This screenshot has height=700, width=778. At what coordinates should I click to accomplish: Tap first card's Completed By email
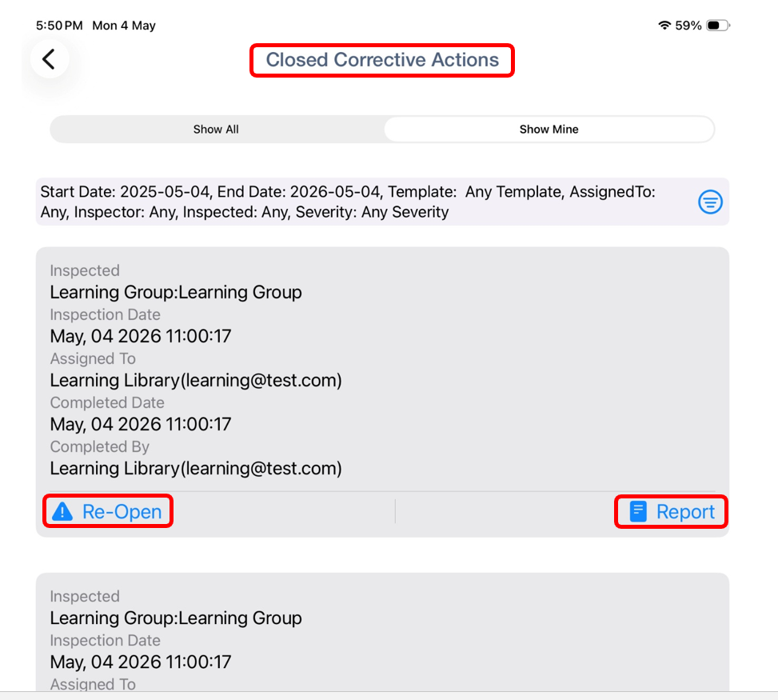point(196,468)
